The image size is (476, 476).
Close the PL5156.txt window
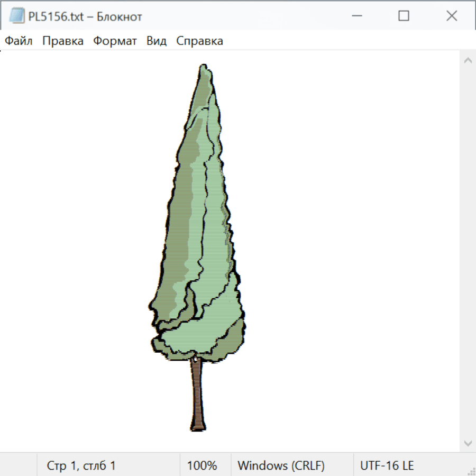451,16
